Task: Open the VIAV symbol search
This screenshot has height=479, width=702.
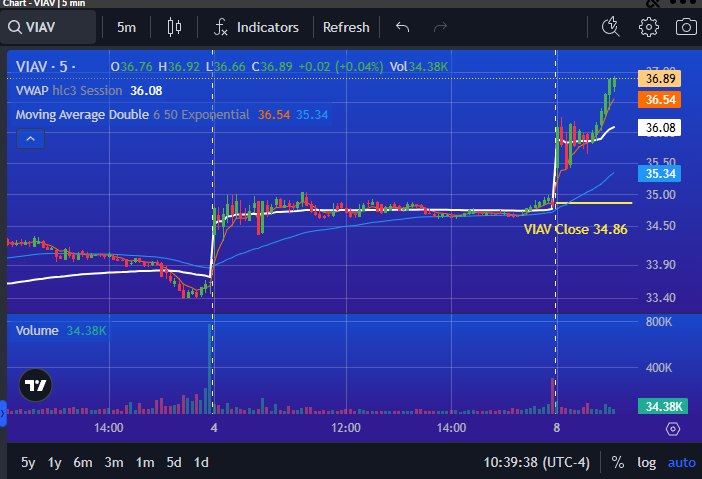Action: click(48, 27)
